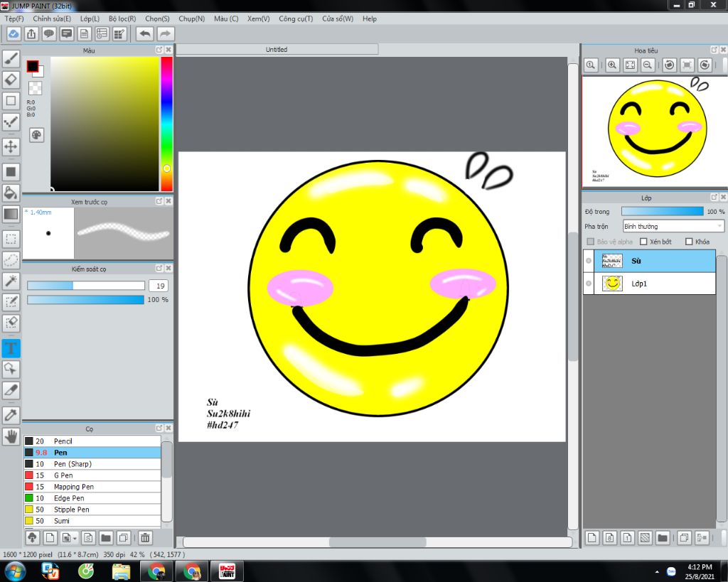Select the Mapping Pen brush
This screenshot has height=582, width=728.
coord(92,486)
